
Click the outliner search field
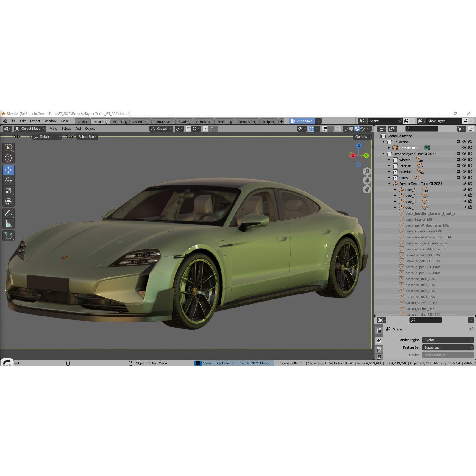(x=422, y=129)
